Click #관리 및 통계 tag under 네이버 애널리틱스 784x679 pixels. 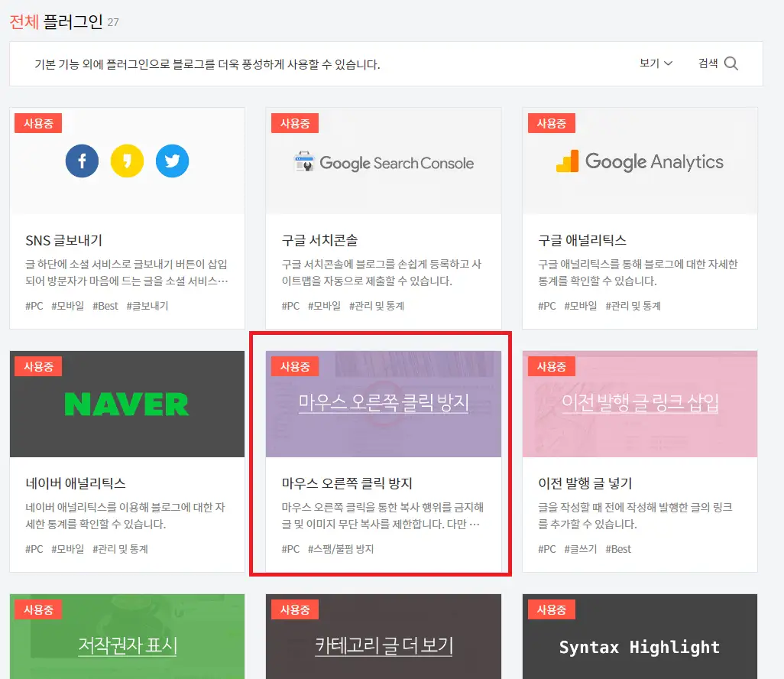click(x=120, y=549)
